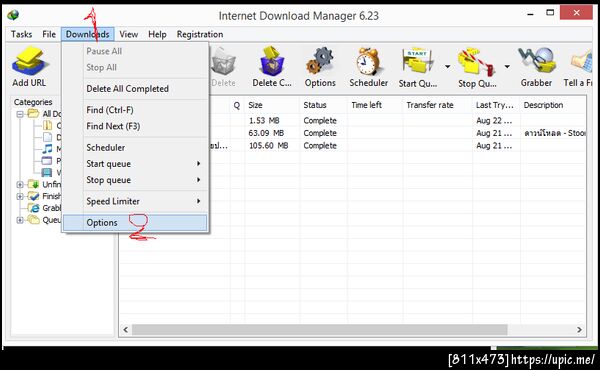Open Stop Queue dropdown arrow in toolbar
This screenshot has width=600, height=370.
click(507, 67)
